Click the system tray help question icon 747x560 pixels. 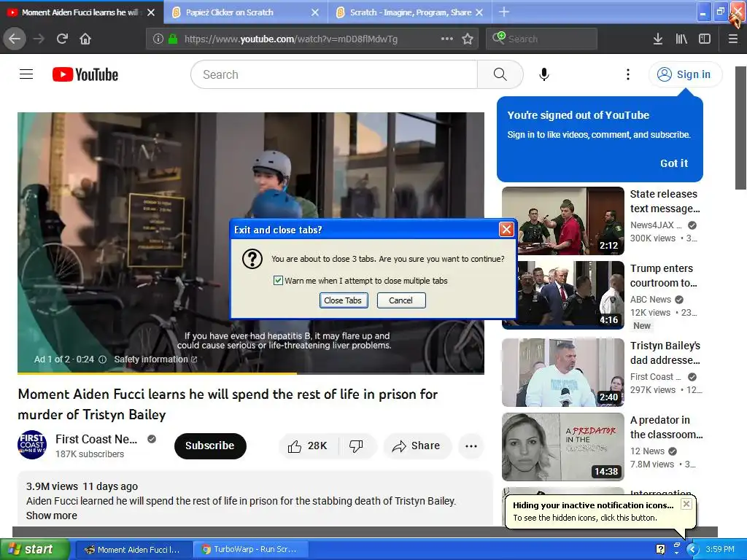pos(660,550)
